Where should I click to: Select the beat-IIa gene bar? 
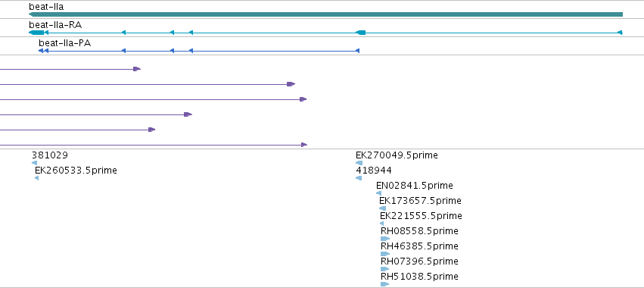325,14
